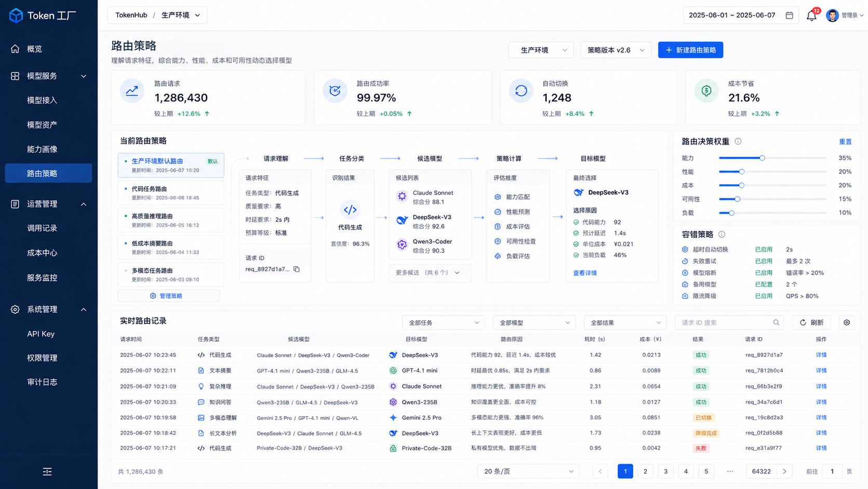
Task: Click the 已配置 status for 备用模型
Action: click(764, 284)
